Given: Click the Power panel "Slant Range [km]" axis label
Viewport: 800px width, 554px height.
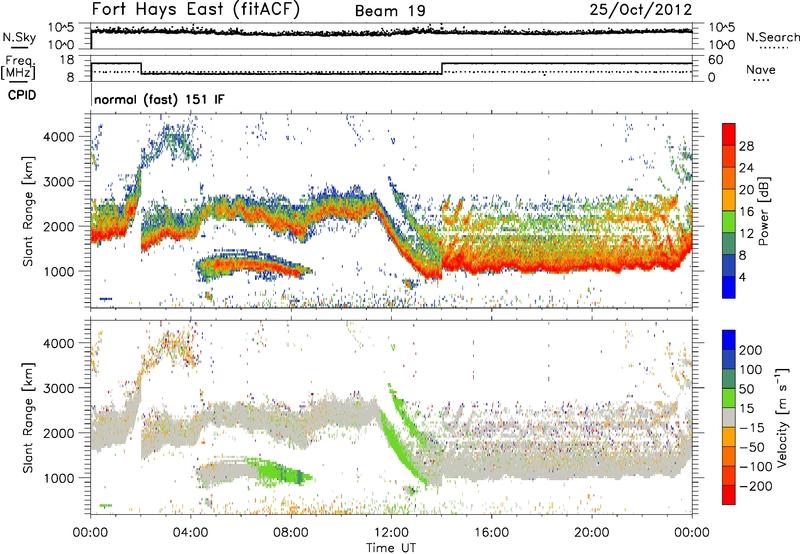Looking at the screenshot, I should (28, 211).
